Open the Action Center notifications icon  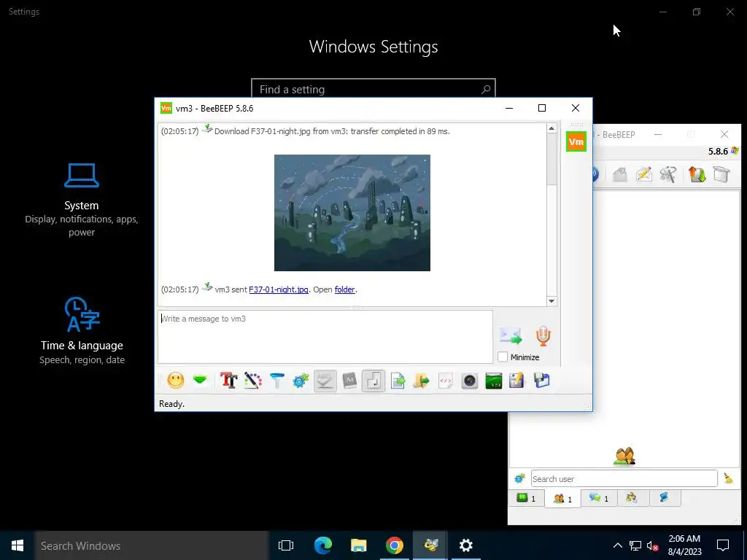pos(723,545)
